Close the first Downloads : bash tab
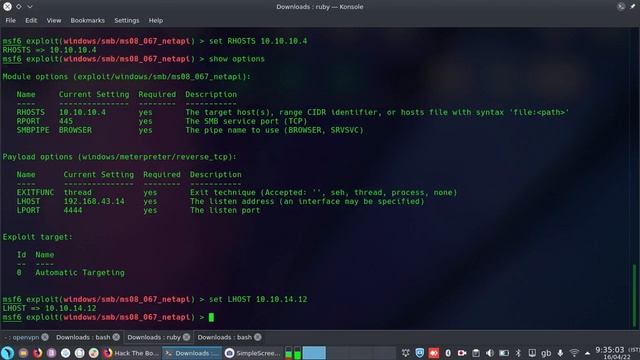 point(116,337)
